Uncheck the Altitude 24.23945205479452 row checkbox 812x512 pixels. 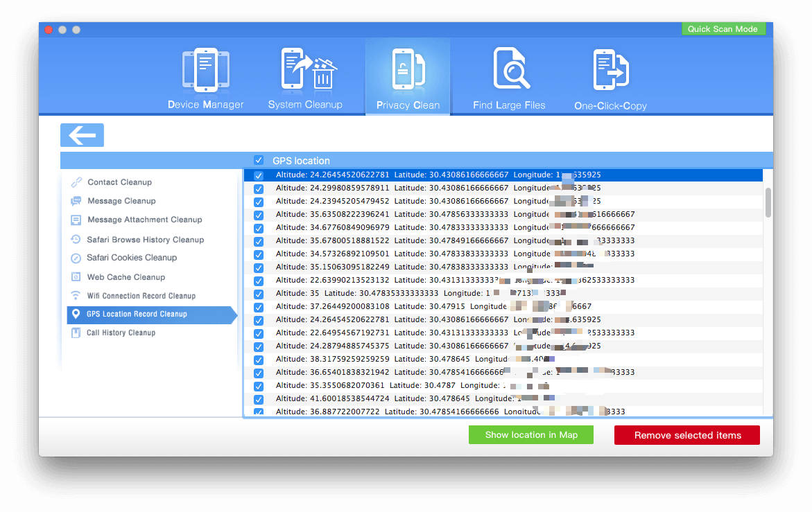click(x=259, y=202)
